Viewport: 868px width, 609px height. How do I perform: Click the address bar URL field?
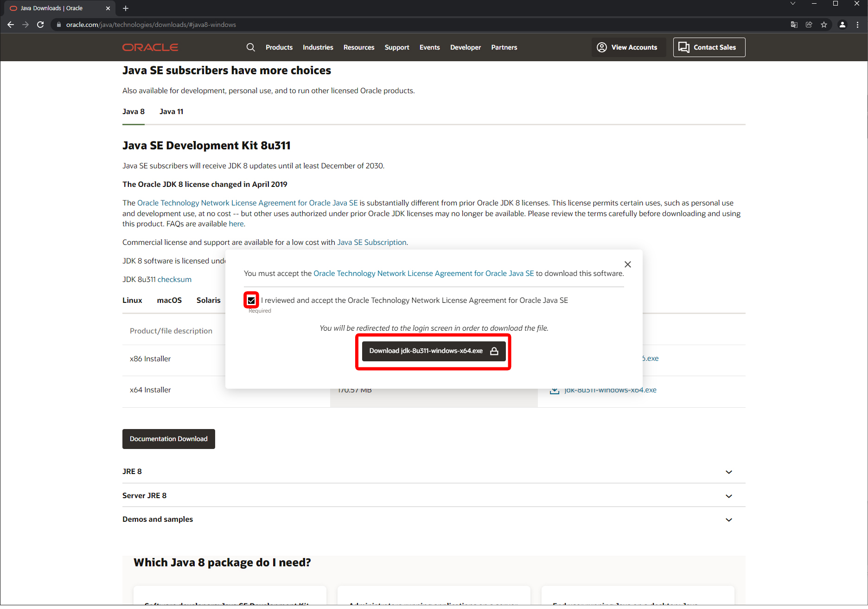(417, 25)
